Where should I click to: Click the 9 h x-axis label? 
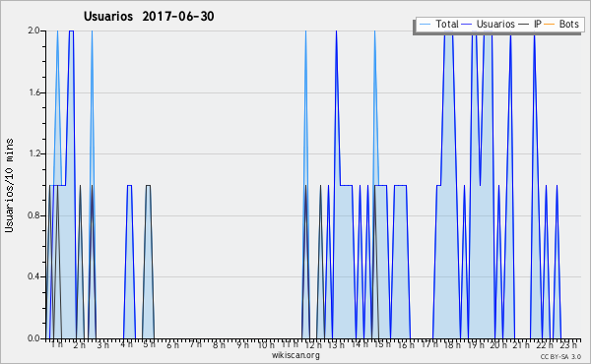(x=242, y=344)
